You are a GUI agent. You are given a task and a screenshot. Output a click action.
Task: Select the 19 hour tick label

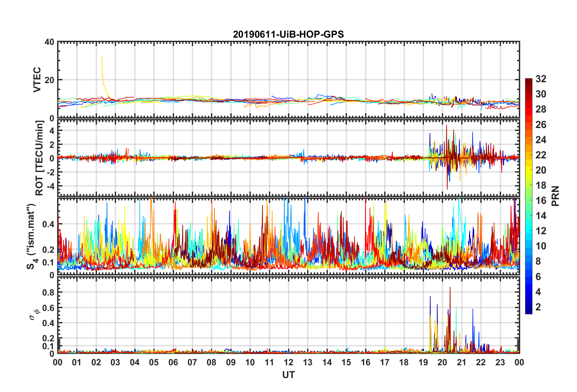pyautogui.click(x=423, y=363)
